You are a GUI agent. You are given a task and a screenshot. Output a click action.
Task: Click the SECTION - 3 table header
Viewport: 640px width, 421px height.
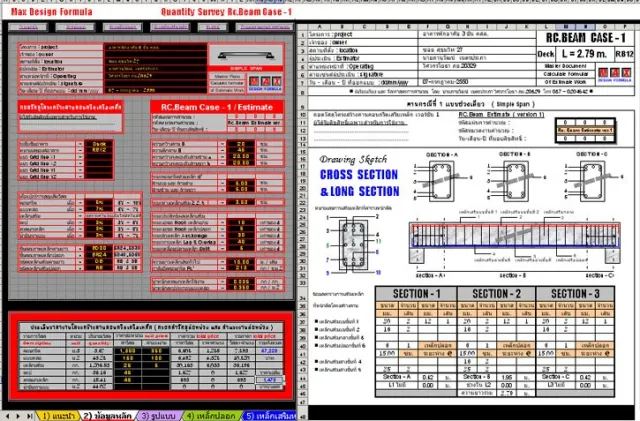[x=575, y=294]
